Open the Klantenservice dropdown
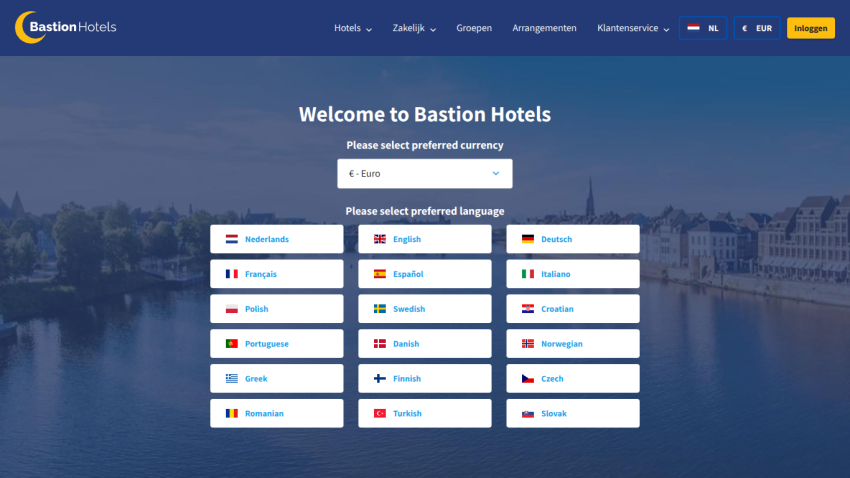Image resolution: width=850 pixels, height=478 pixels. point(633,28)
